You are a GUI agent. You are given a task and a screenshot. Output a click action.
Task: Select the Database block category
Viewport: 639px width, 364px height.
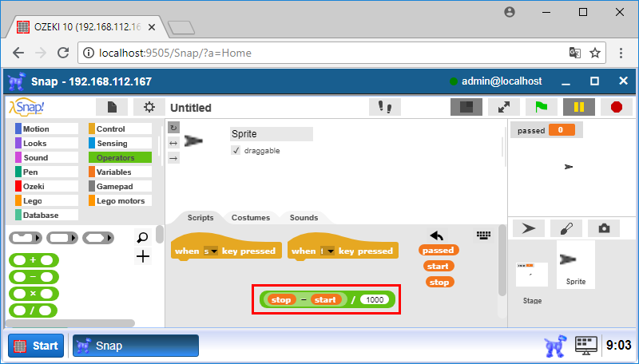(x=46, y=215)
